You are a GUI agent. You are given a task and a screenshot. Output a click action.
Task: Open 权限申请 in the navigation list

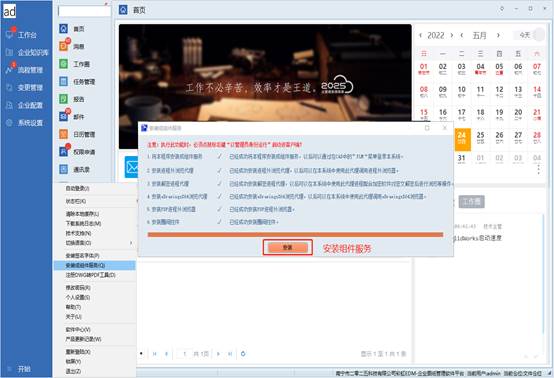77,152
